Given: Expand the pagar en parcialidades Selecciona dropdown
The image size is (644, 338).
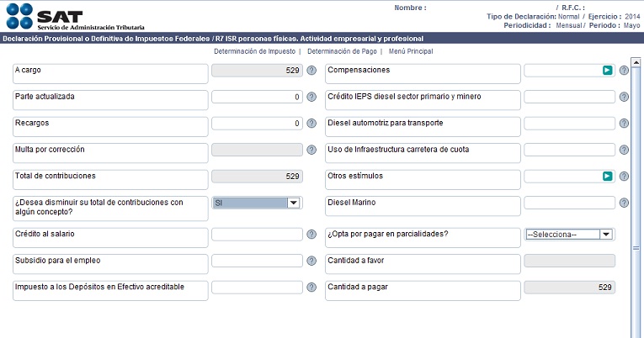Looking at the screenshot, I should 569,235.
